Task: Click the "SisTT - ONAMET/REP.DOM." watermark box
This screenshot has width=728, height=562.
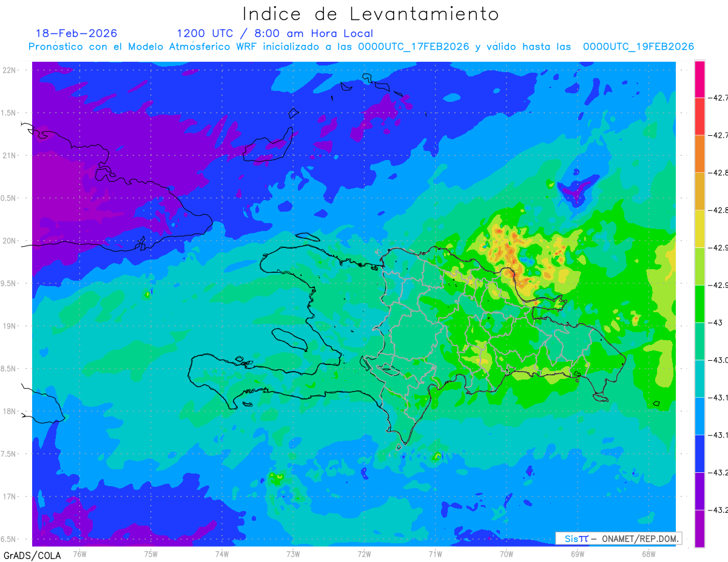Action: (618, 538)
